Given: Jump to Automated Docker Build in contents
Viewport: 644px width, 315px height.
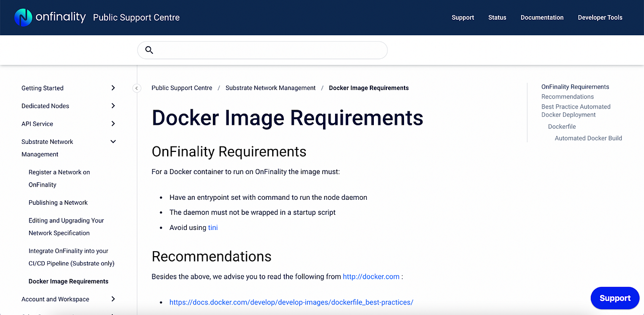Looking at the screenshot, I should pos(588,138).
